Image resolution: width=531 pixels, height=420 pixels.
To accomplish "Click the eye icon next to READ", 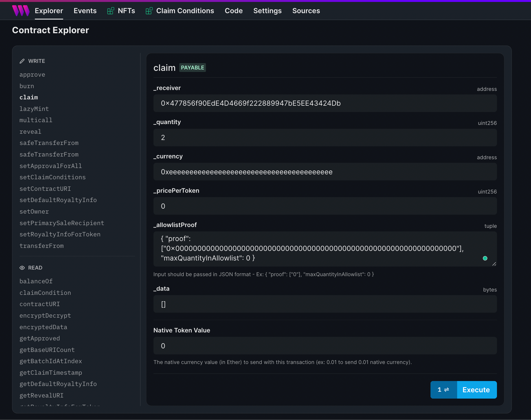I will click(x=22, y=268).
